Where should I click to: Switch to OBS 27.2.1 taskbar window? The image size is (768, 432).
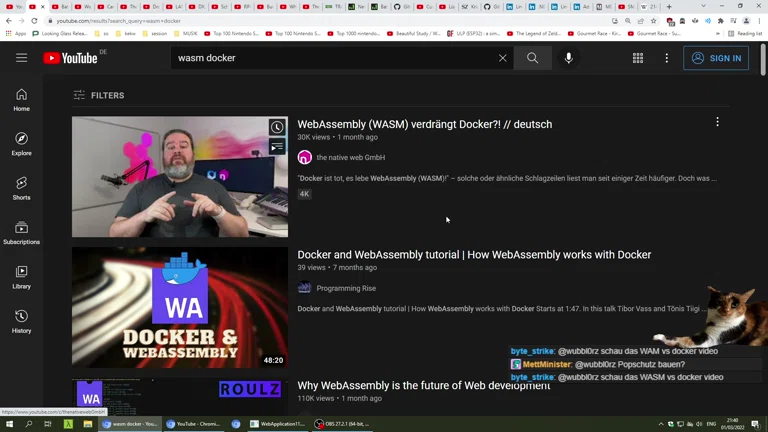pyautogui.click(x=342, y=424)
